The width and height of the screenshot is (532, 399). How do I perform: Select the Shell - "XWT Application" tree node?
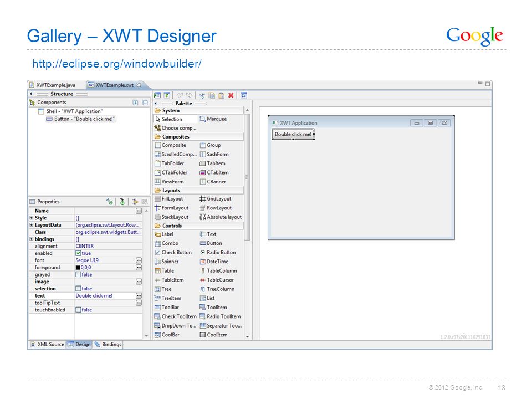tap(70, 111)
